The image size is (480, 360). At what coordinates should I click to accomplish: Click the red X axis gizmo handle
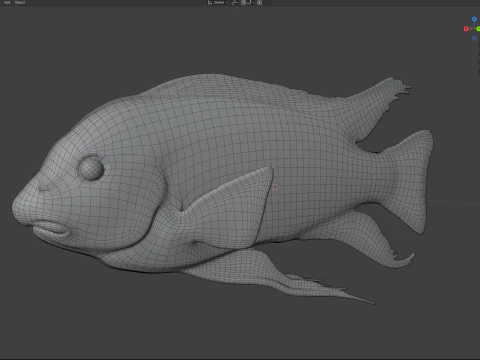click(x=466, y=29)
